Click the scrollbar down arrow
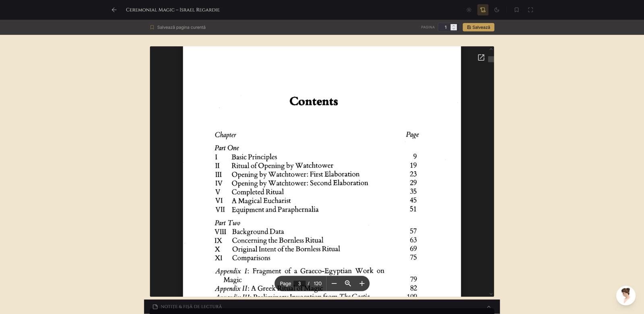644x314 pixels. [491, 294]
